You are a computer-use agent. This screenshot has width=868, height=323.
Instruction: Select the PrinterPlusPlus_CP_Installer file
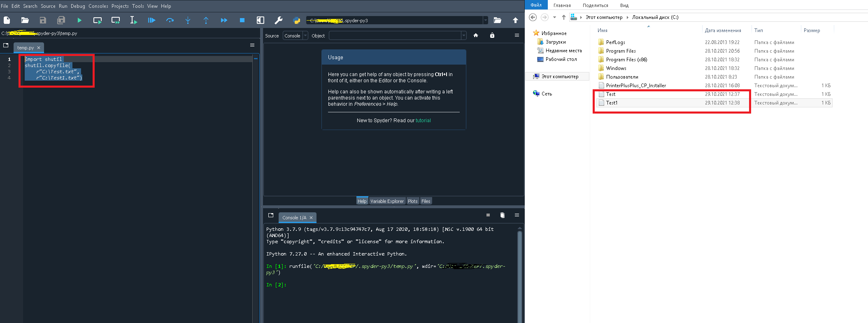[x=636, y=86]
